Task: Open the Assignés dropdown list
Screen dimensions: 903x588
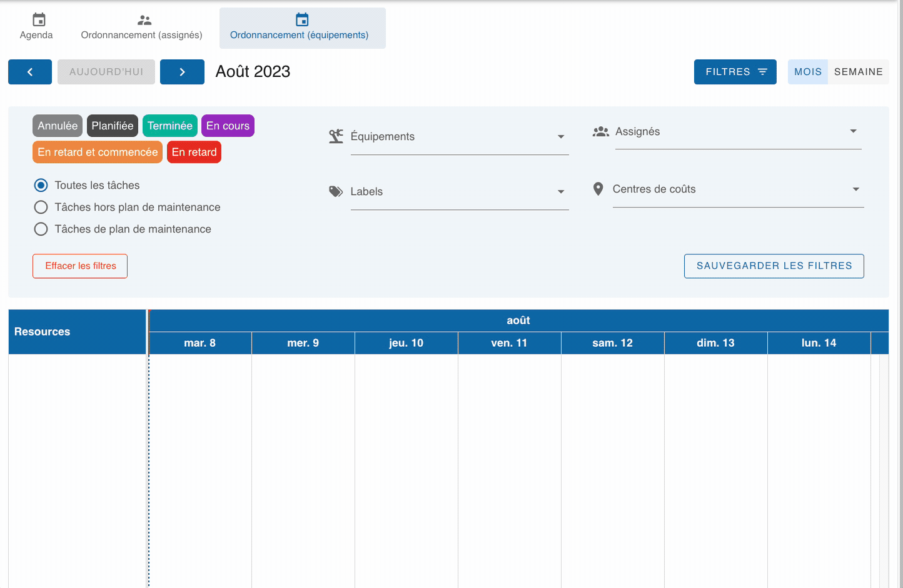Action: [x=853, y=131]
